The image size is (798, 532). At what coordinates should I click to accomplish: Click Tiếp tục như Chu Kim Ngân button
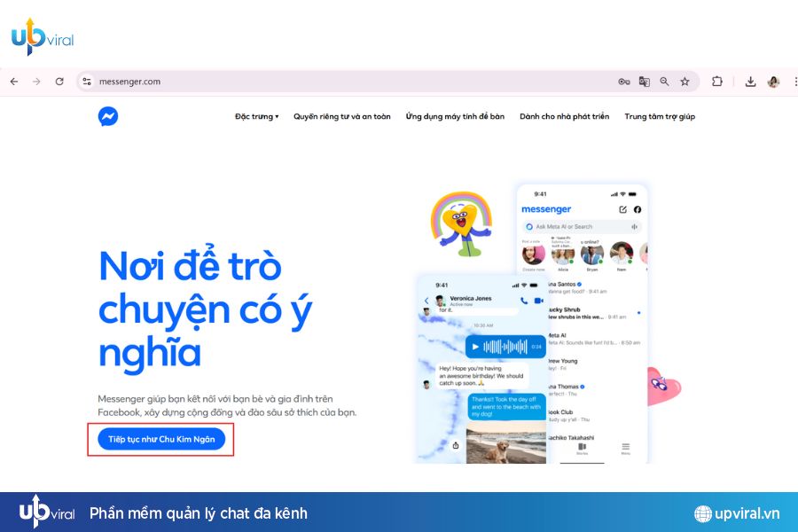click(161, 440)
